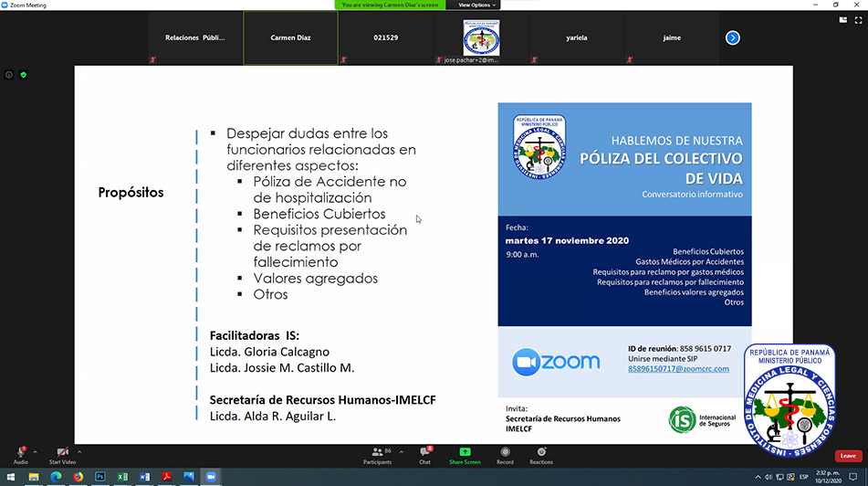Open File Explorer from taskbar

point(34,477)
